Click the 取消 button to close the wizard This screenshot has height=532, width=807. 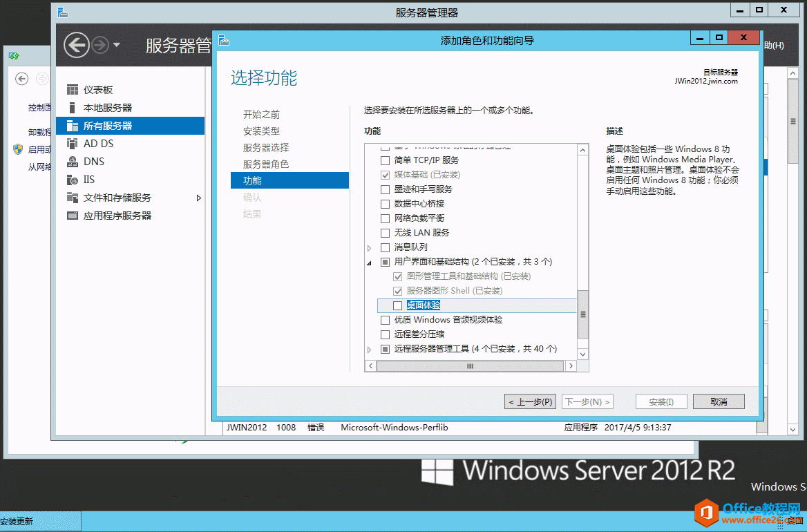tap(719, 401)
